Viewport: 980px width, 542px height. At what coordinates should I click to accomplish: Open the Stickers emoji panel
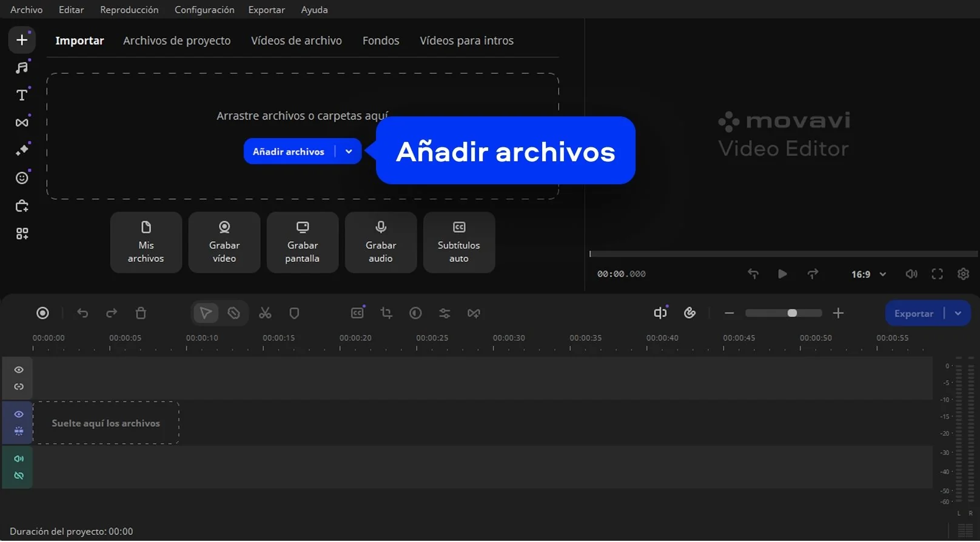pos(22,178)
